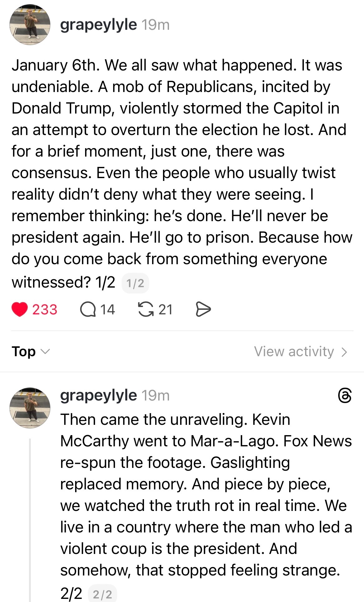
Task: Tap the 1/2 thread badge
Action: point(135,283)
